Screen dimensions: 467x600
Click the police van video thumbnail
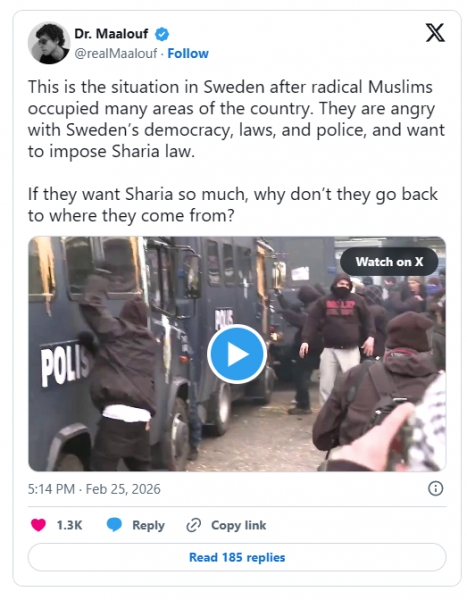point(237,354)
